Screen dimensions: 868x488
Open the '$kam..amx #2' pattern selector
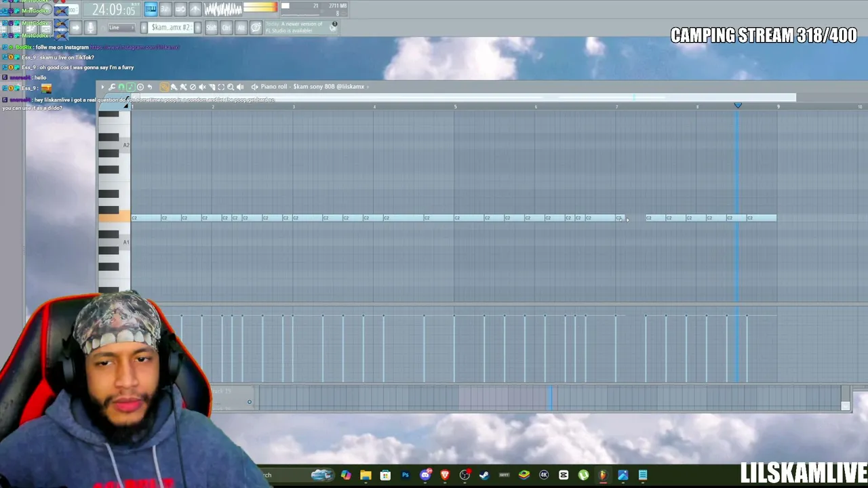[171, 27]
